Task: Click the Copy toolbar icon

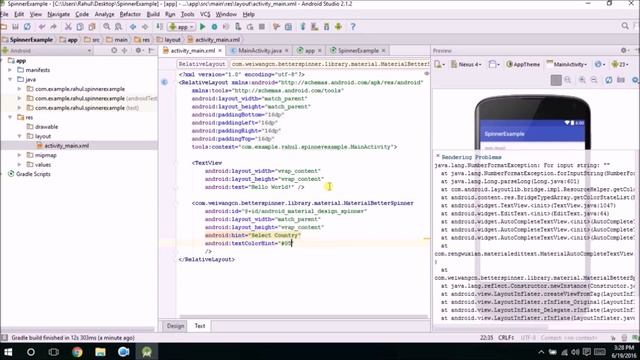Action: point(80,27)
